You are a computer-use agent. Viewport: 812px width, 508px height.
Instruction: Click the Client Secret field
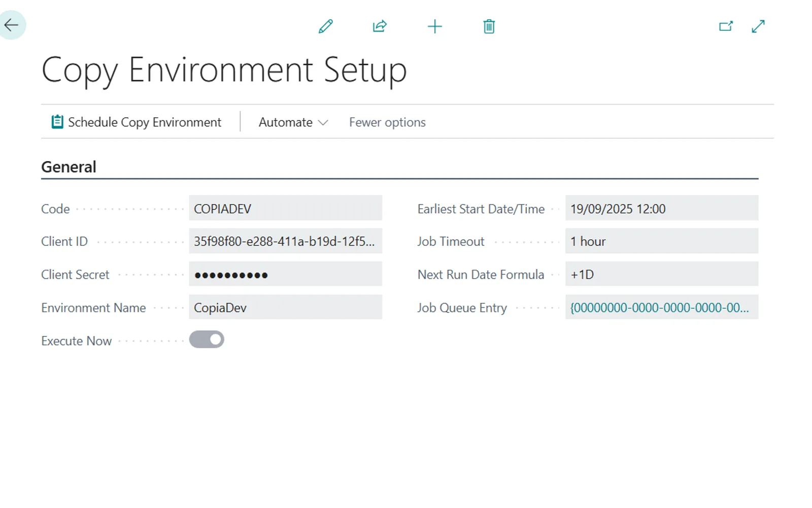[x=286, y=274]
